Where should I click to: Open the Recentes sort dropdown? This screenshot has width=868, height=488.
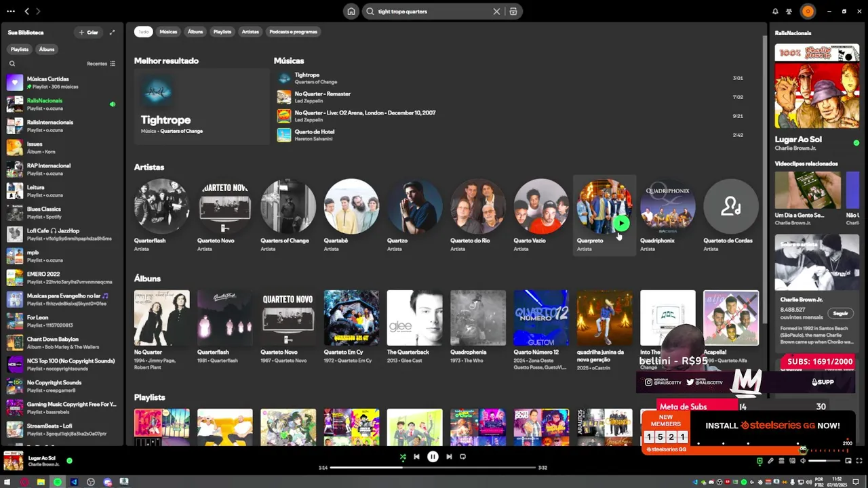[101, 64]
